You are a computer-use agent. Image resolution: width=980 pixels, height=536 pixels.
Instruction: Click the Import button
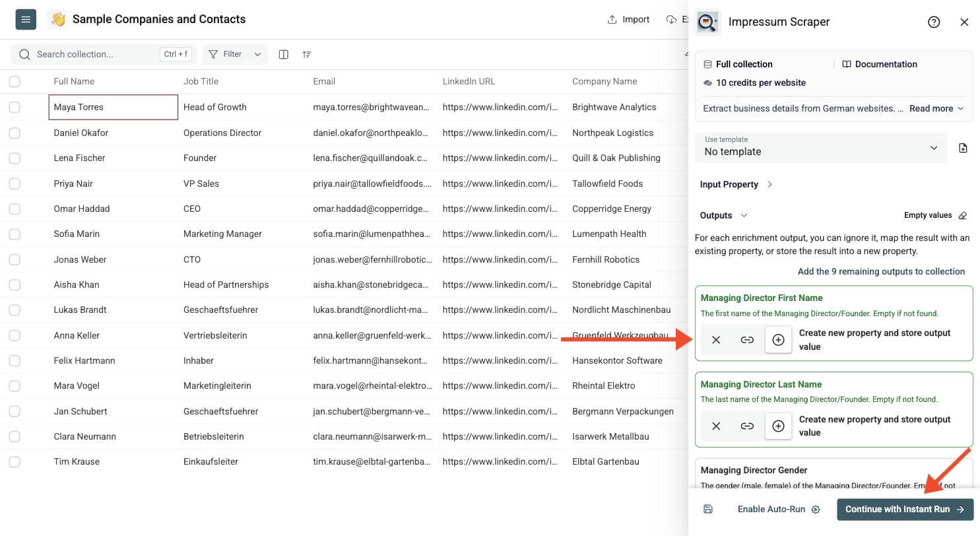coord(628,19)
